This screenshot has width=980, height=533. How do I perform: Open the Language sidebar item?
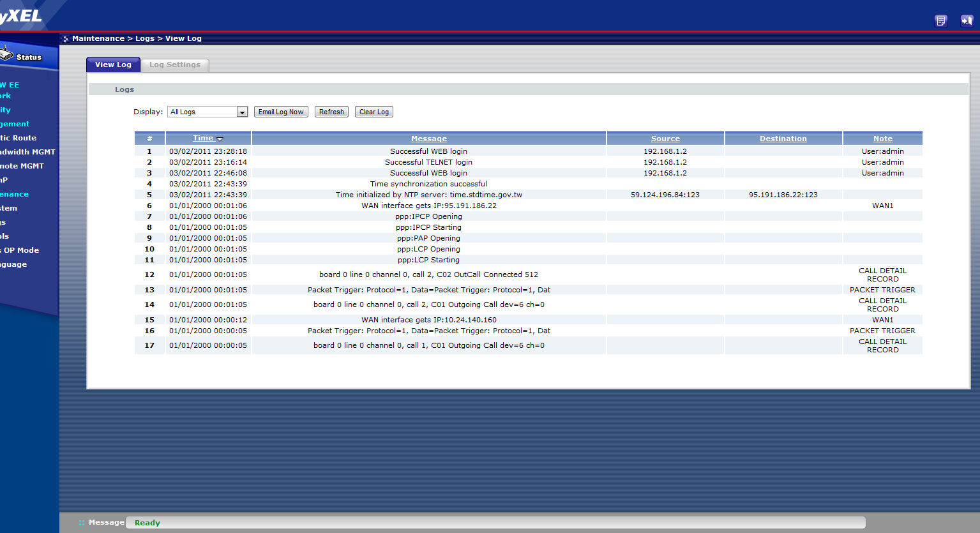click(x=13, y=264)
